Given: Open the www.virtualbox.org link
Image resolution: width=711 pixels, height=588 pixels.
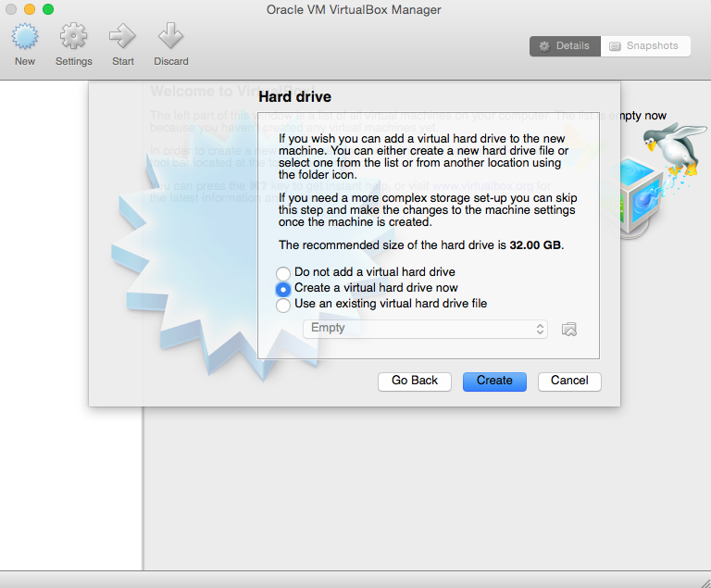Looking at the screenshot, I should [482, 186].
